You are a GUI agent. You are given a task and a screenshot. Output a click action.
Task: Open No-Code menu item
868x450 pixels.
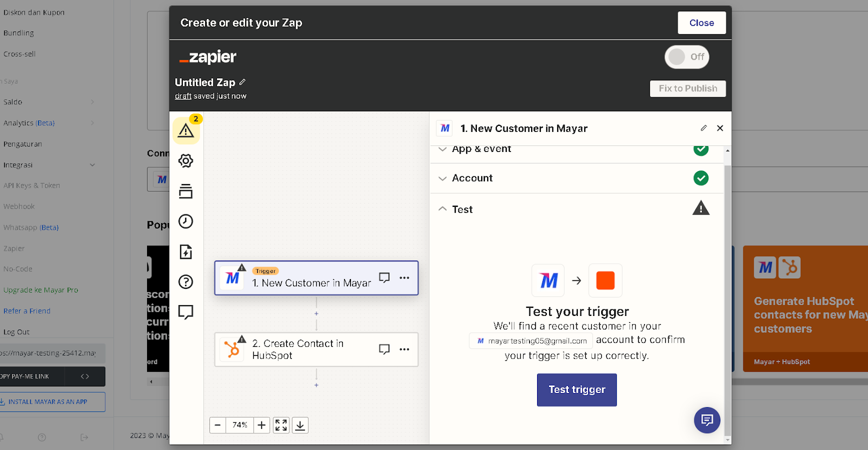(18, 269)
